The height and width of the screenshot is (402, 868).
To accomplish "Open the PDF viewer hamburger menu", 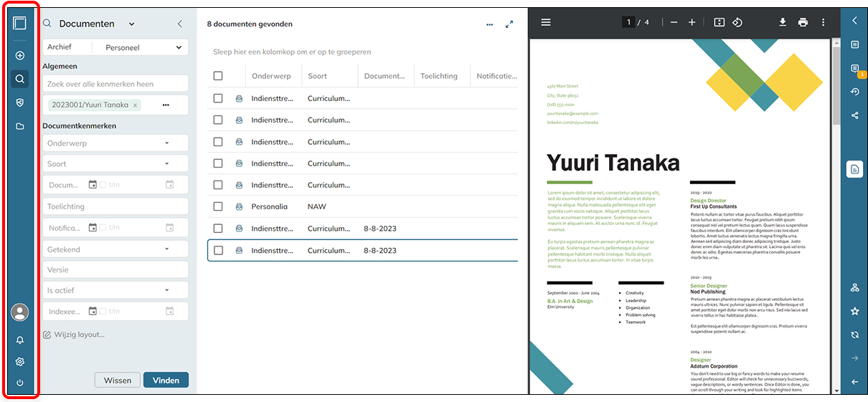I will [546, 22].
